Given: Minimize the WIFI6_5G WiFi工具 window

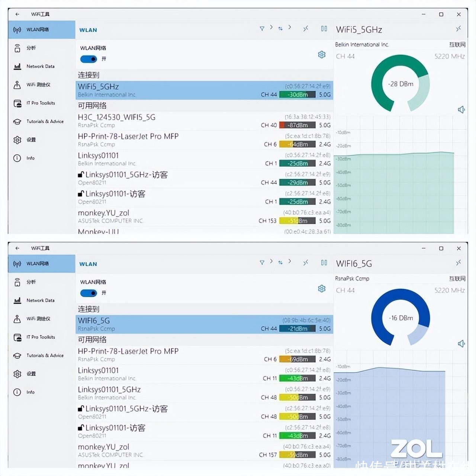Looking at the screenshot, I should pos(423,248).
